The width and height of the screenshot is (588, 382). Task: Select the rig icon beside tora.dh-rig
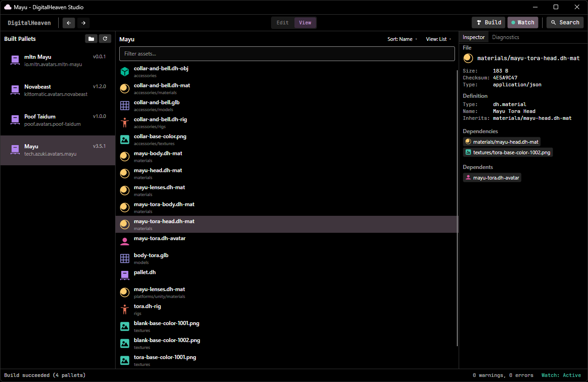124,309
